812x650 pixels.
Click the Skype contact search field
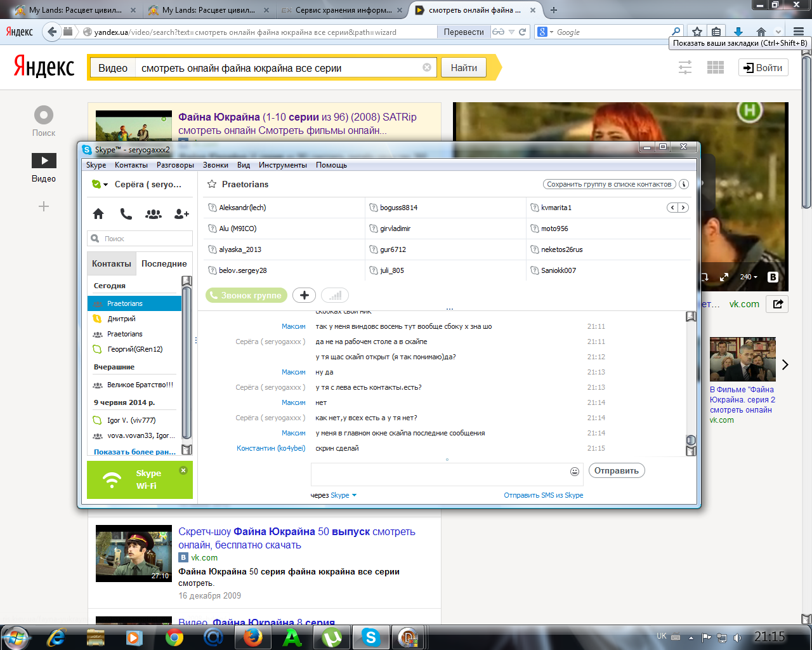tap(140, 239)
